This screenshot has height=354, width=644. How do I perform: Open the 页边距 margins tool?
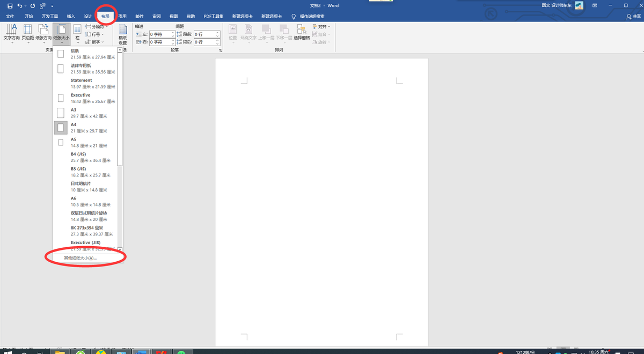[x=28, y=35]
